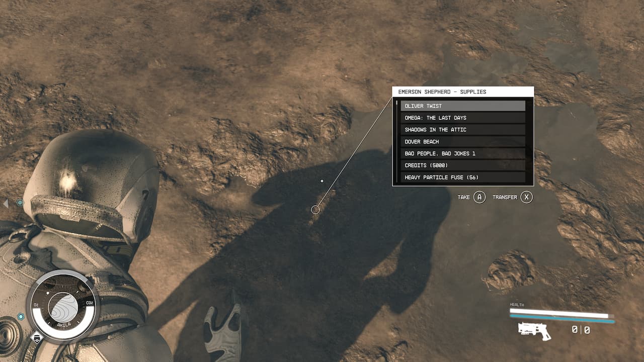Pick the Dover Beach item
The width and height of the screenshot is (644, 362).
click(x=462, y=142)
